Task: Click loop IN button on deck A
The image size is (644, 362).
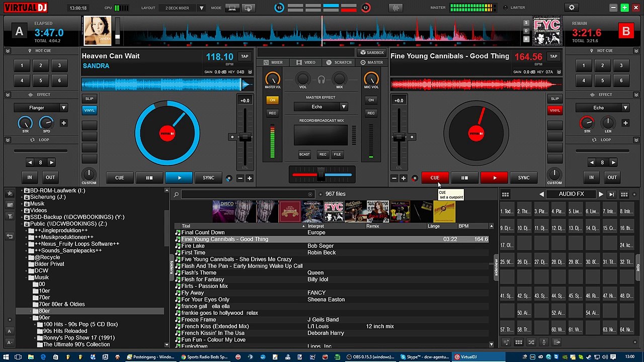Action: pyautogui.click(x=29, y=177)
